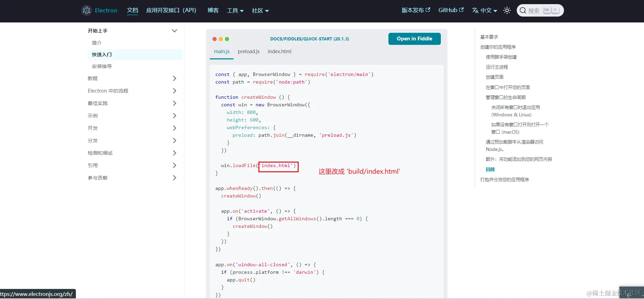Screen dimensions: 644x299
Task: Click DOCS/FIDDLES/QUICK-START (28.1.3) title
Action: pyautogui.click(x=309, y=39)
